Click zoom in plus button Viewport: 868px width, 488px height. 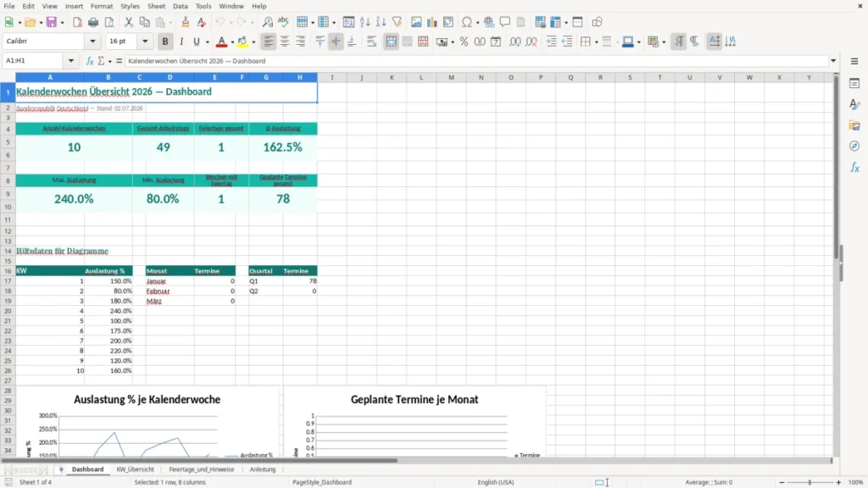838,482
